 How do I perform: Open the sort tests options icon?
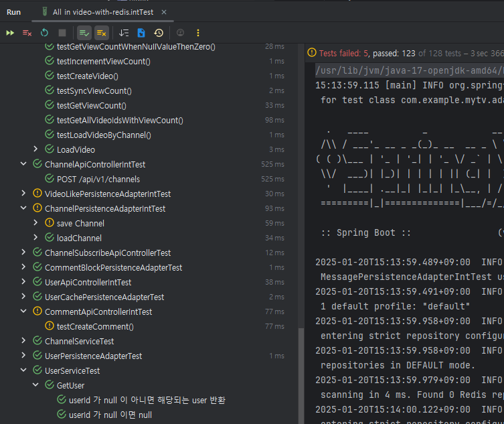124,33
